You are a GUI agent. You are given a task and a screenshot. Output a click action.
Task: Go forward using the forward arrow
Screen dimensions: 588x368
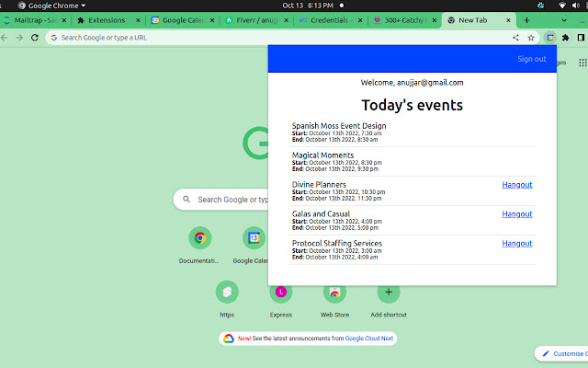pyautogui.click(x=19, y=38)
